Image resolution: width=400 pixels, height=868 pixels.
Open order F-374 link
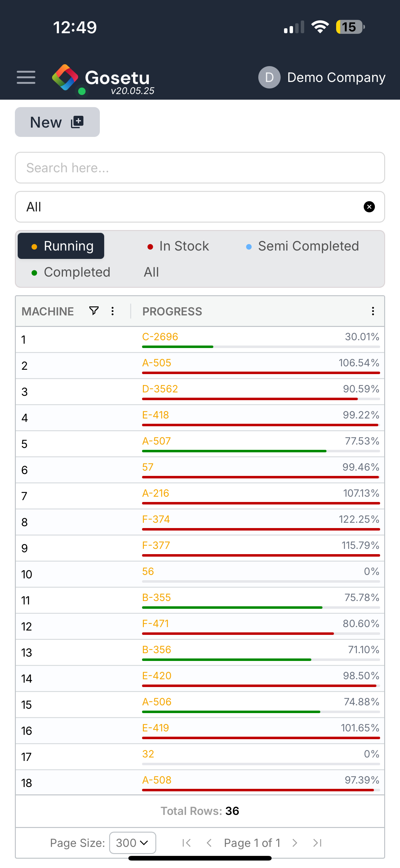[156, 519]
